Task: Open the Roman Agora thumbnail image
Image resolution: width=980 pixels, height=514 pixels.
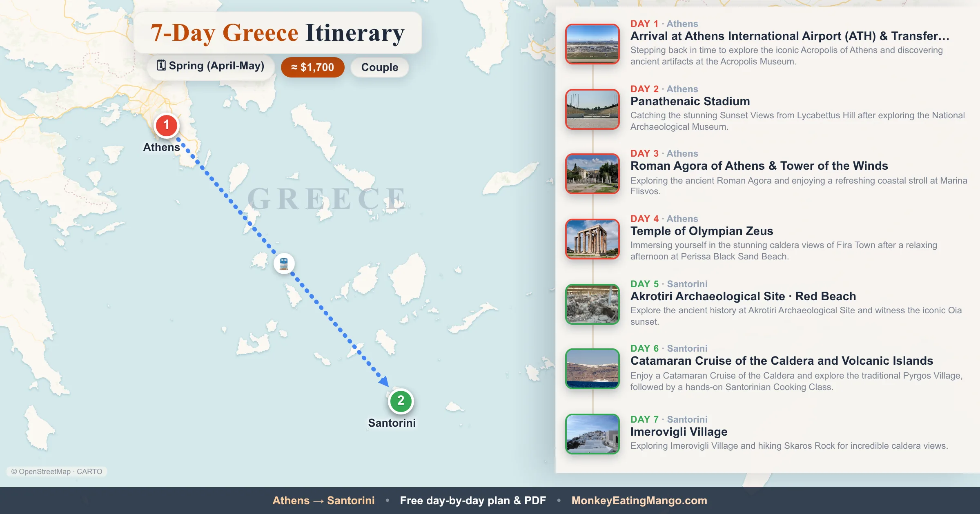Action: click(x=592, y=174)
